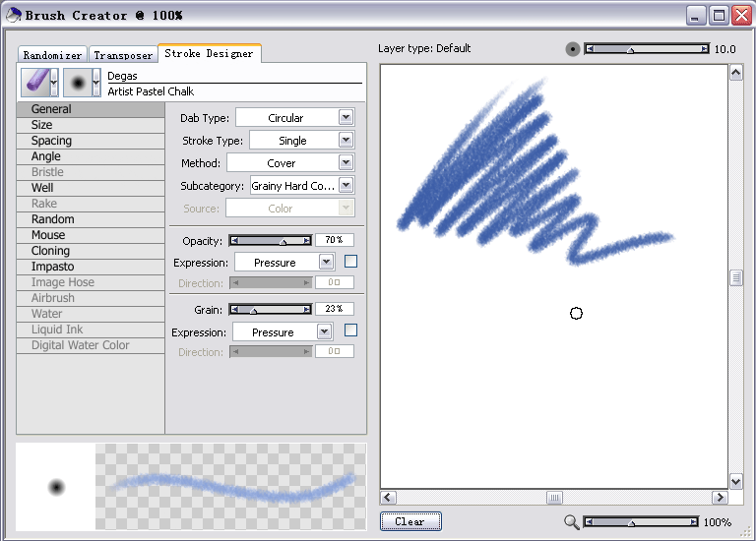
Task: Select the General settings section
Action: point(91,109)
